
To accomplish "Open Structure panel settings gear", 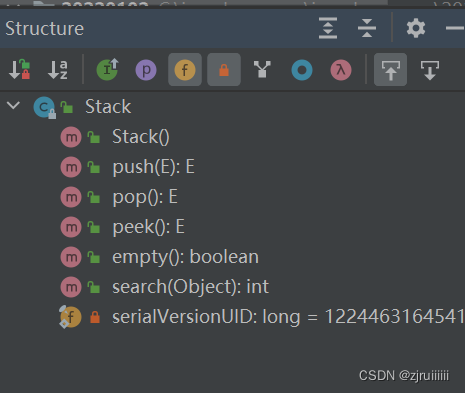I will (416, 28).
